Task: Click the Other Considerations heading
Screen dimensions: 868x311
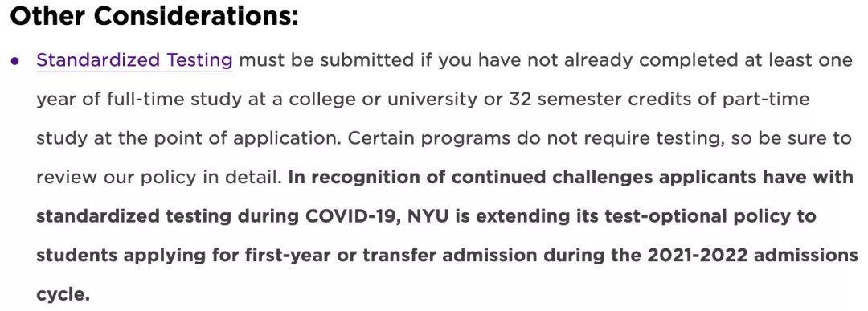Action: (154, 17)
